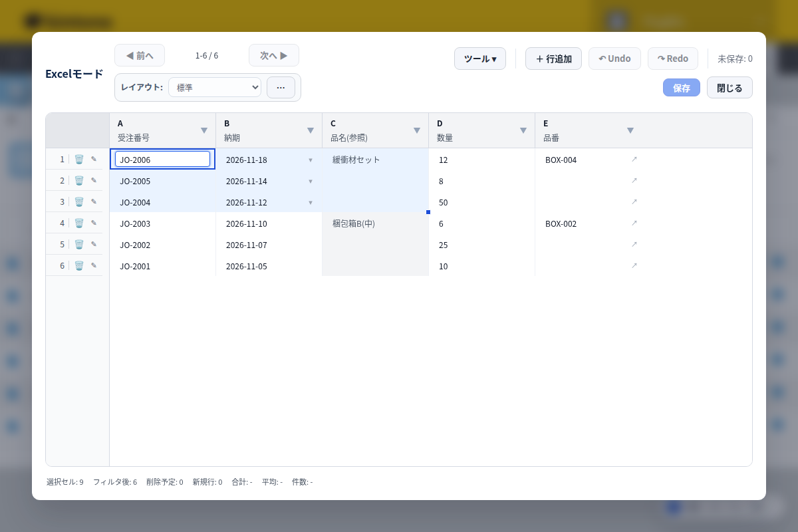Click the Redo button
798x532 pixels.
(x=673, y=59)
